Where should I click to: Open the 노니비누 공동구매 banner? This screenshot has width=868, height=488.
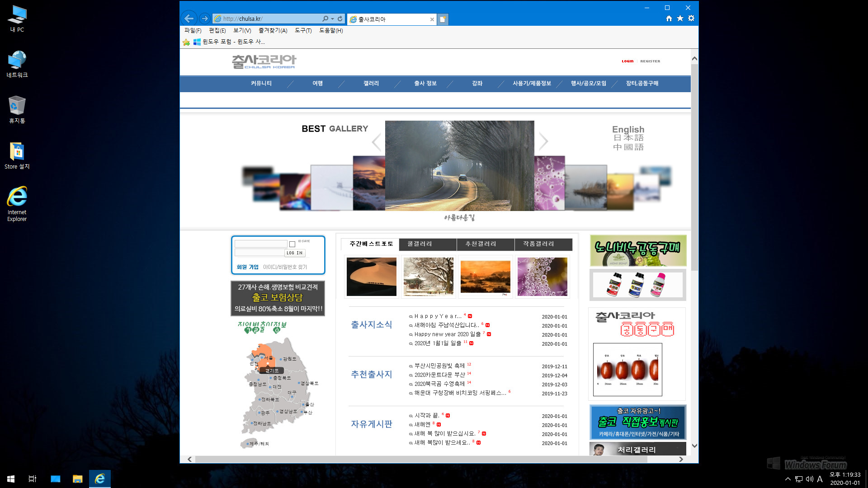(638, 250)
